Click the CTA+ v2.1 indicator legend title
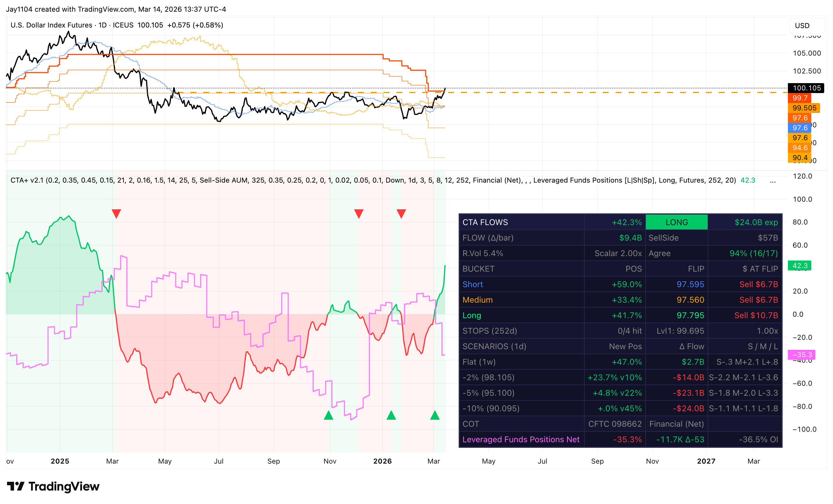 click(27, 180)
